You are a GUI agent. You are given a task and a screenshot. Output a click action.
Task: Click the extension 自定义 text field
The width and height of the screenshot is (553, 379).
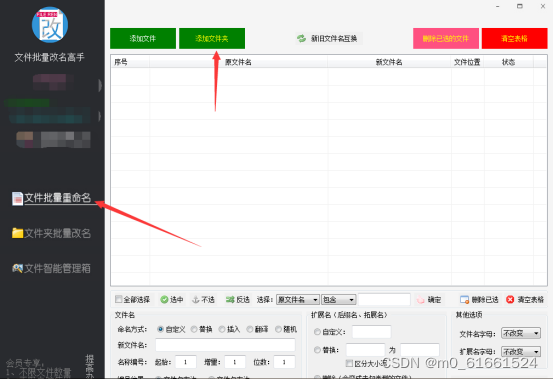[x=371, y=332]
